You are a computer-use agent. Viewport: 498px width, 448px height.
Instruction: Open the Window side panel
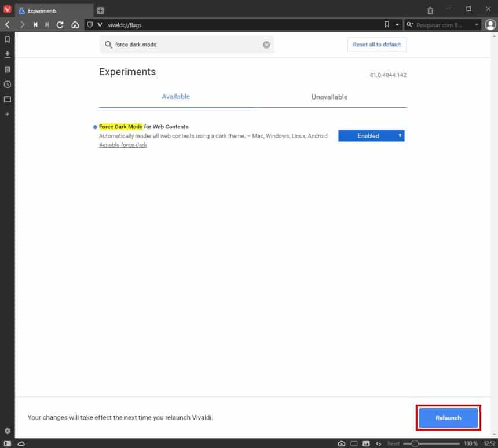tap(8, 99)
